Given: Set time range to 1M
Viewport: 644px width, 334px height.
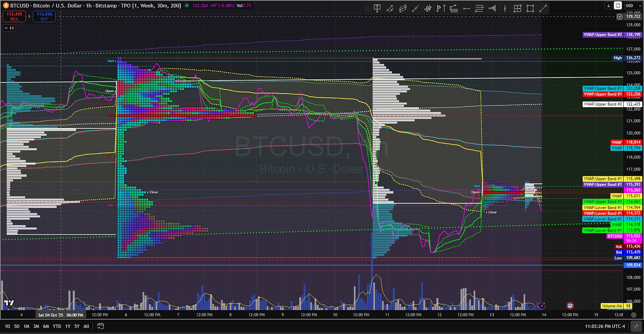Looking at the screenshot, I should 27,326.
